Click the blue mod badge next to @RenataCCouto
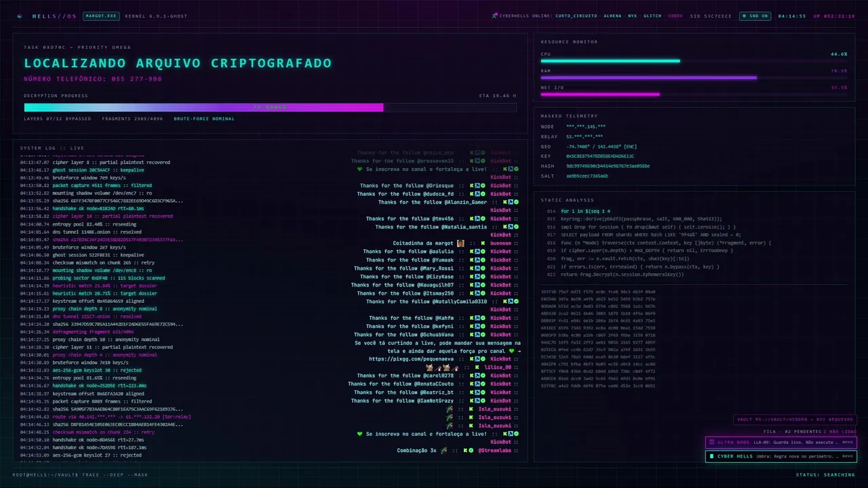 (x=477, y=384)
